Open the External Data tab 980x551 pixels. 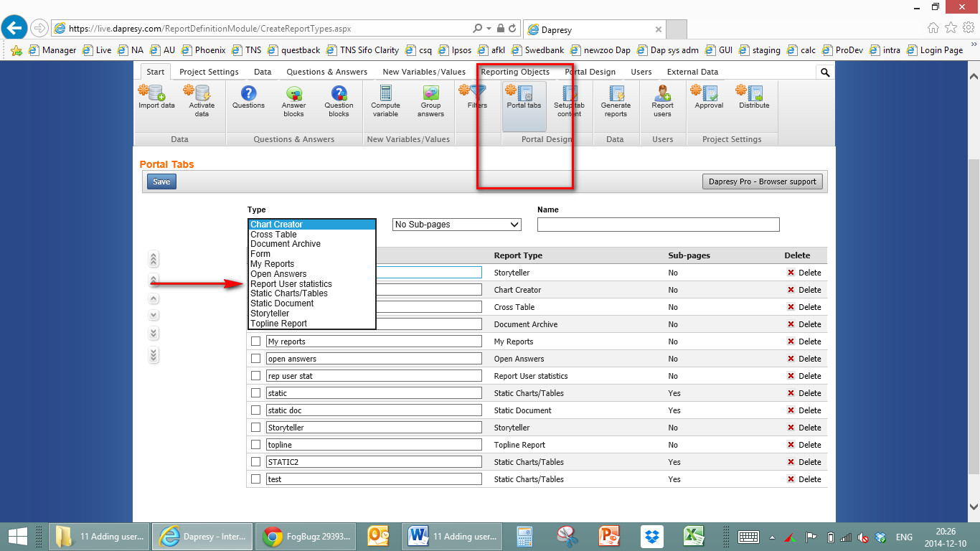click(x=692, y=72)
